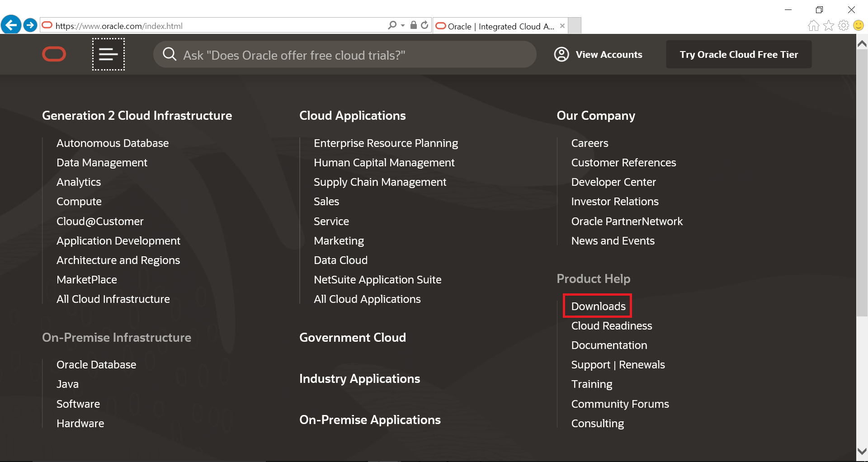Viewport: 868px width, 462px height.
Task: Open View Accounts menu
Action: click(x=598, y=54)
